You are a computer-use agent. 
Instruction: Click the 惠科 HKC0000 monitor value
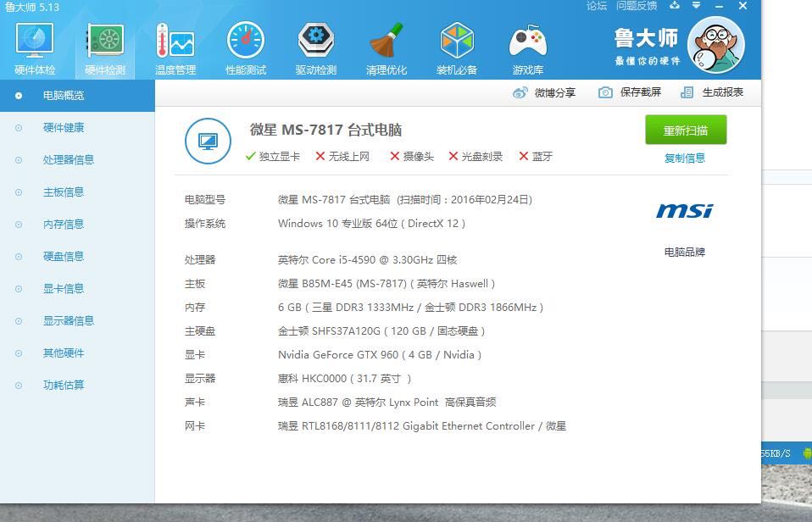pos(344,379)
